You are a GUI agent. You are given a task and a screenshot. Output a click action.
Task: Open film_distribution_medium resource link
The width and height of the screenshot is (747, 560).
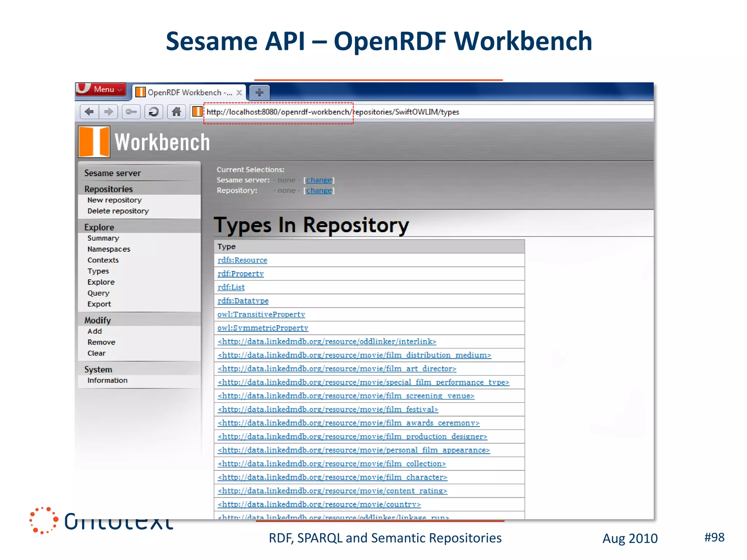pos(354,355)
